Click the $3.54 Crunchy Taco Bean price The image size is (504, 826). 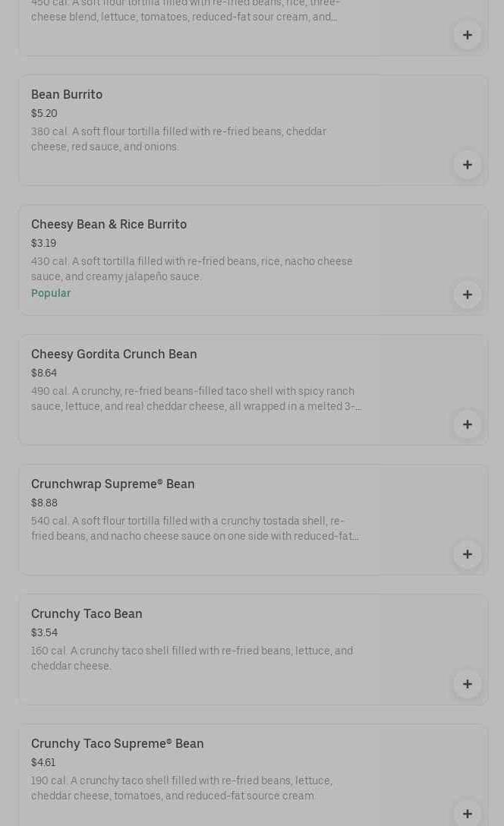pos(44,633)
